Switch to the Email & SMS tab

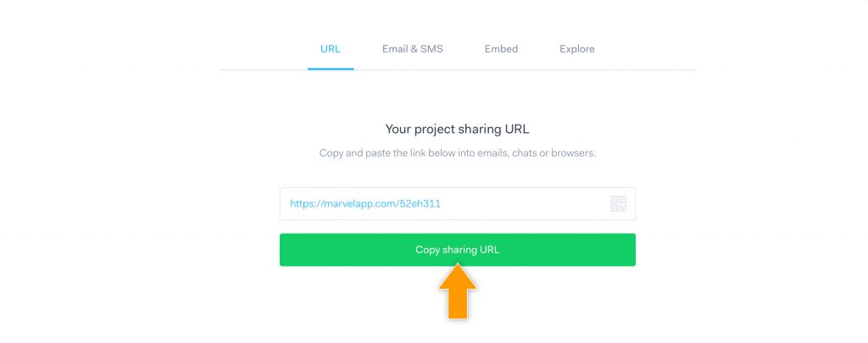click(413, 49)
